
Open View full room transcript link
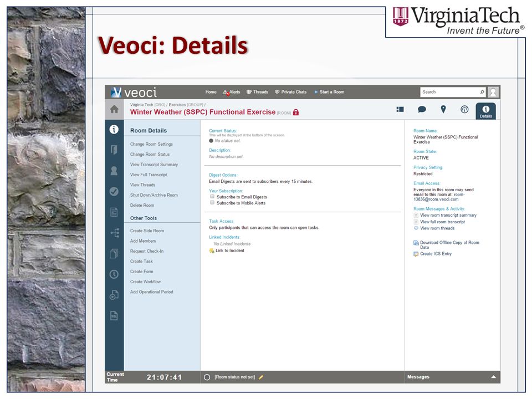point(442,222)
